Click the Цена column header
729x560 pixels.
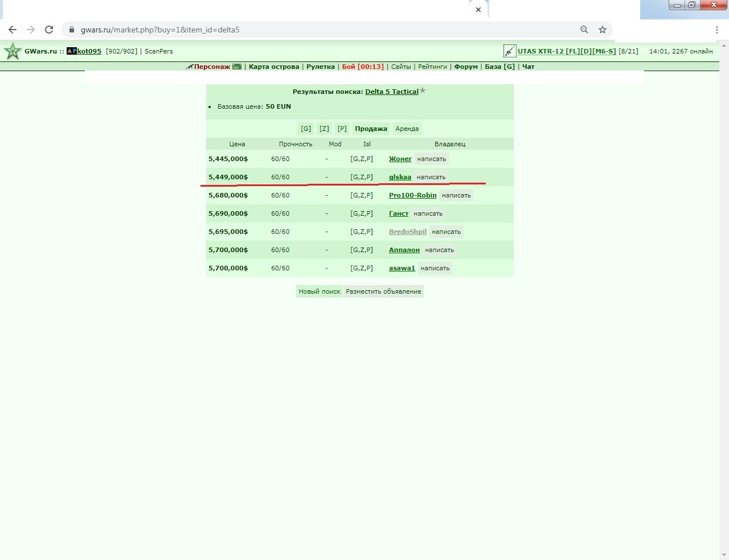[237, 144]
